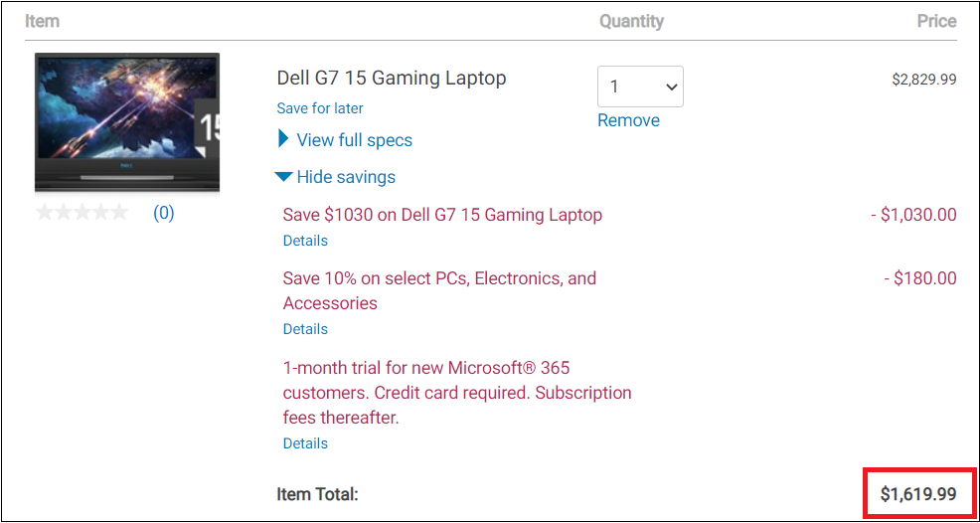980x523 pixels.
Task: Click the star rating icons
Action: point(82,213)
